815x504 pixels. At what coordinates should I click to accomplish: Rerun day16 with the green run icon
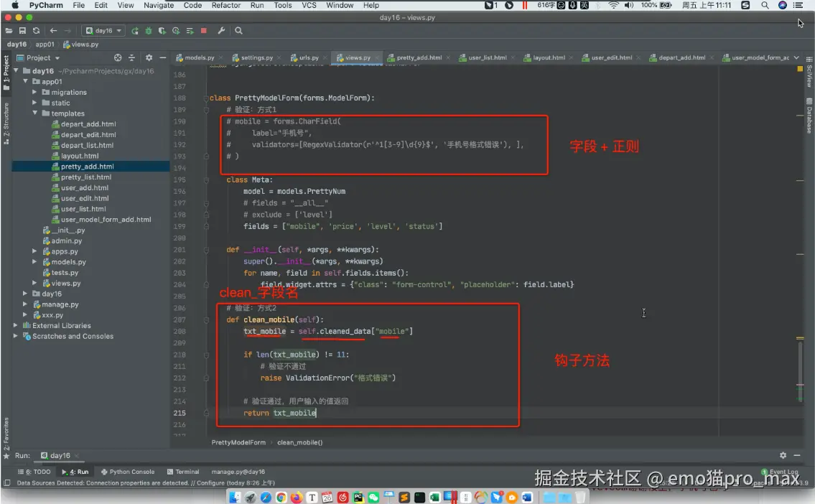click(135, 31)
